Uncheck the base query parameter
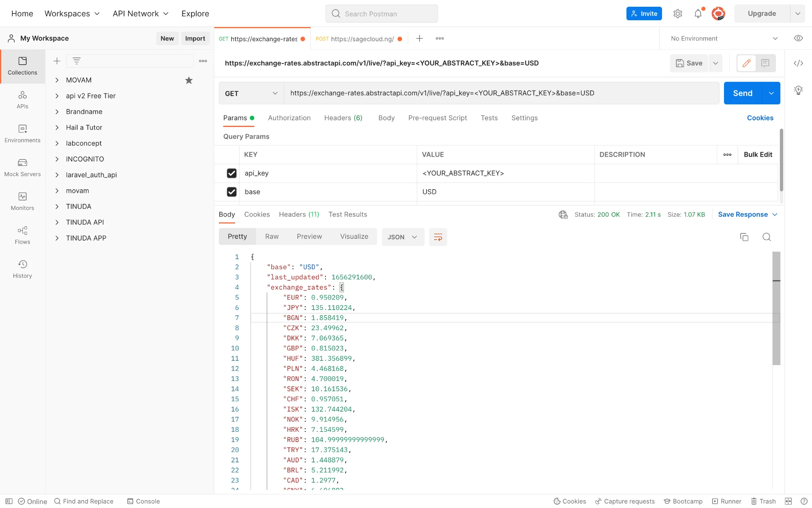This screenshot has width=812, height=508. (x=232, y=192)
